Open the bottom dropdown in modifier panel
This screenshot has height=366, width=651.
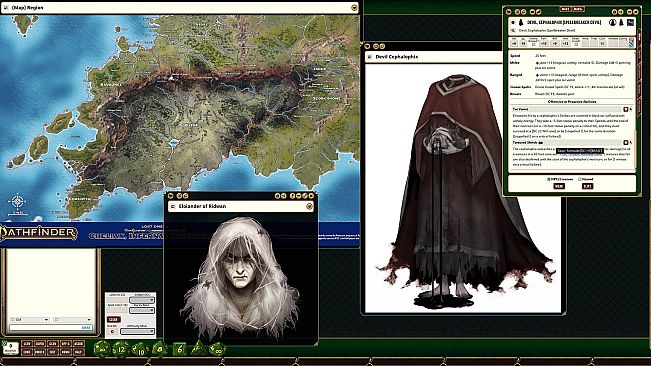[137, 332]
